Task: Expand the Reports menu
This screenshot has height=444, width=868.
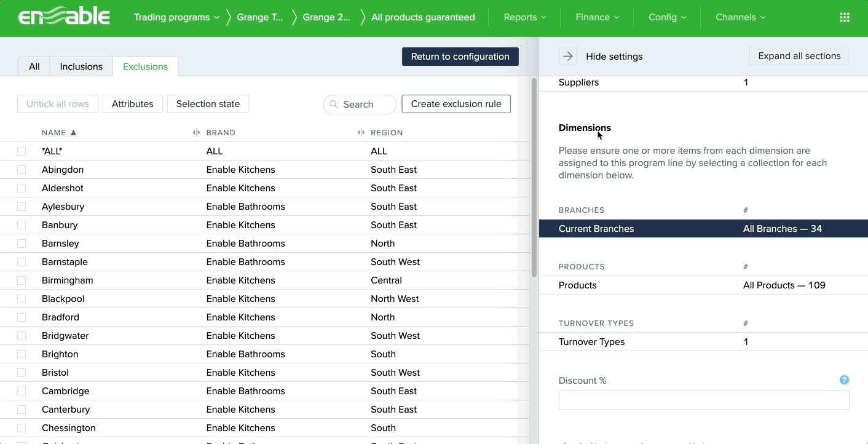Action: (524, 17)
